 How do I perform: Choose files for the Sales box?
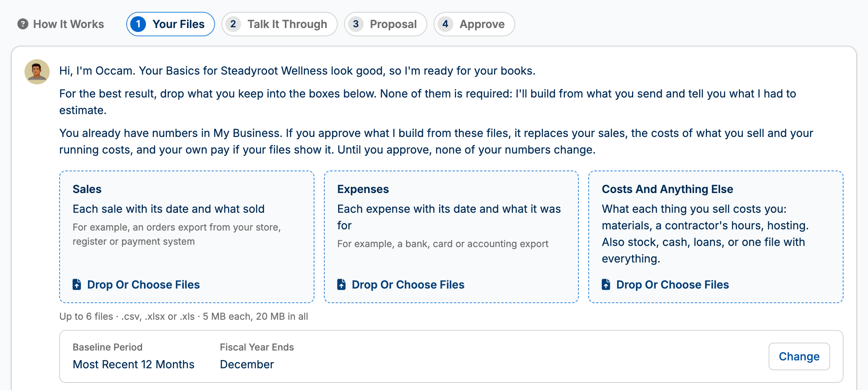click(x=136, y=285)
